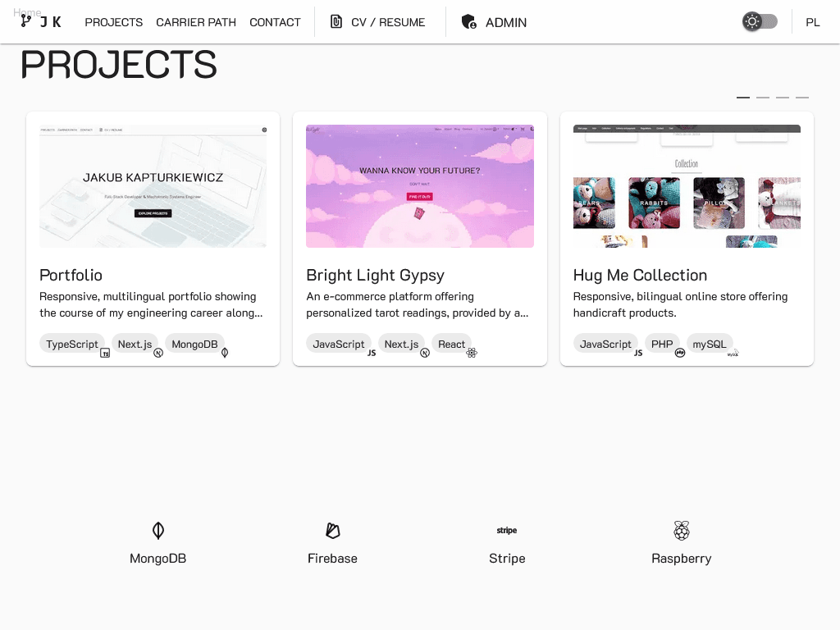Go to the second carousel page indicator
Screen dimensions: 840x630
(763, 98)
